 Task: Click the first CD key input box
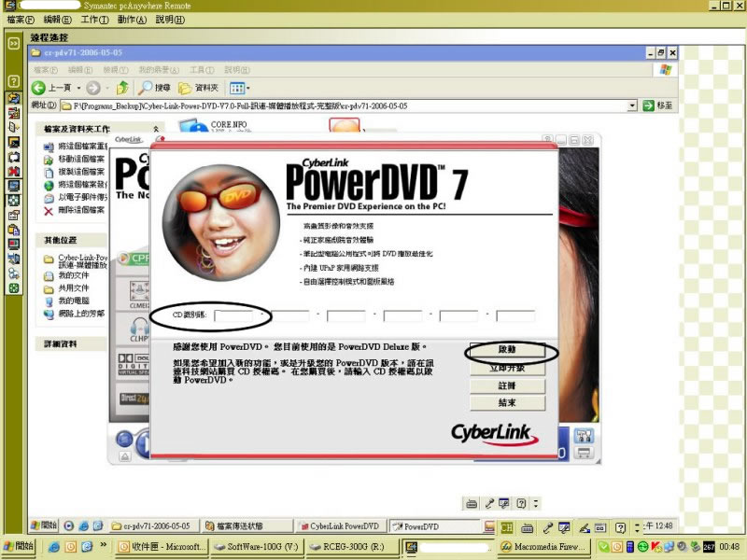point(233,315)
